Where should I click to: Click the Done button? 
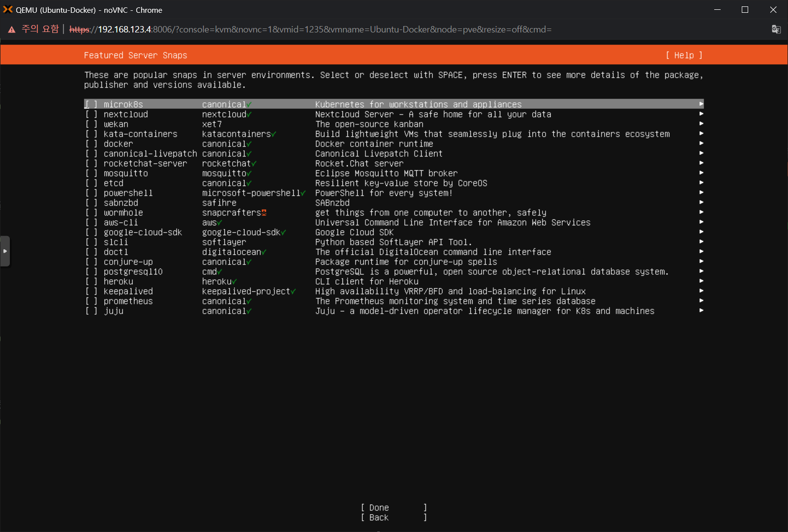point(394,507)
